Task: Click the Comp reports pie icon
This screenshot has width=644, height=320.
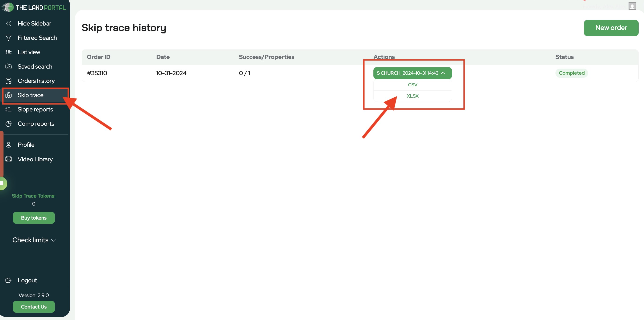Action: tap(8, 124)
